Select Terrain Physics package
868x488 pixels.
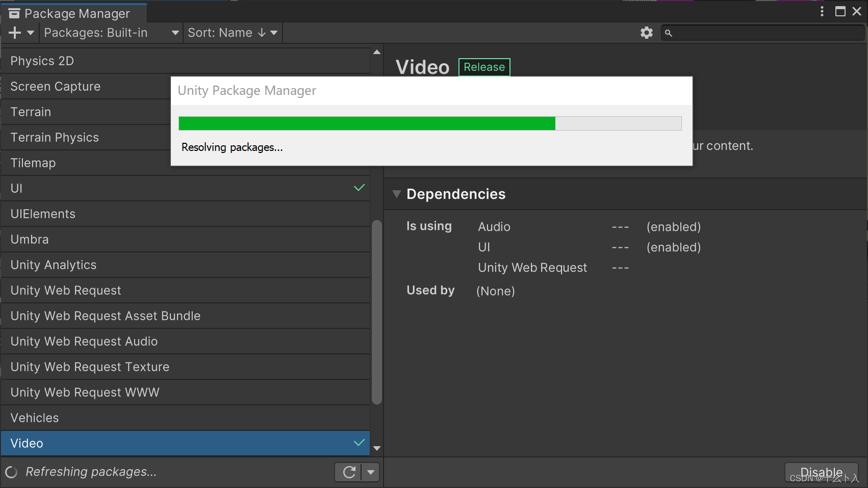(x=86, y=137)
